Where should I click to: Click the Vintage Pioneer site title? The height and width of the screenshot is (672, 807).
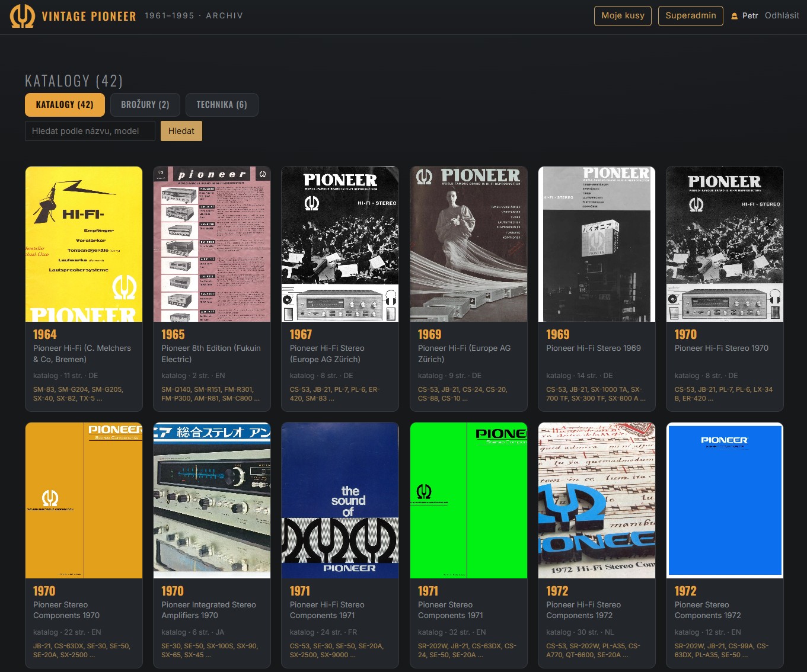point(89,16)
